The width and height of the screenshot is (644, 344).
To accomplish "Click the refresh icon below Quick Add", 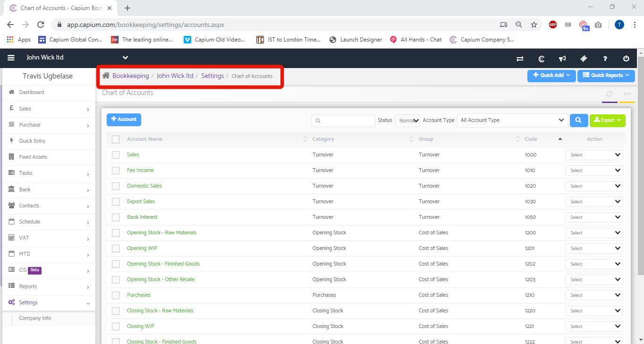I will [x=610, y=94].
